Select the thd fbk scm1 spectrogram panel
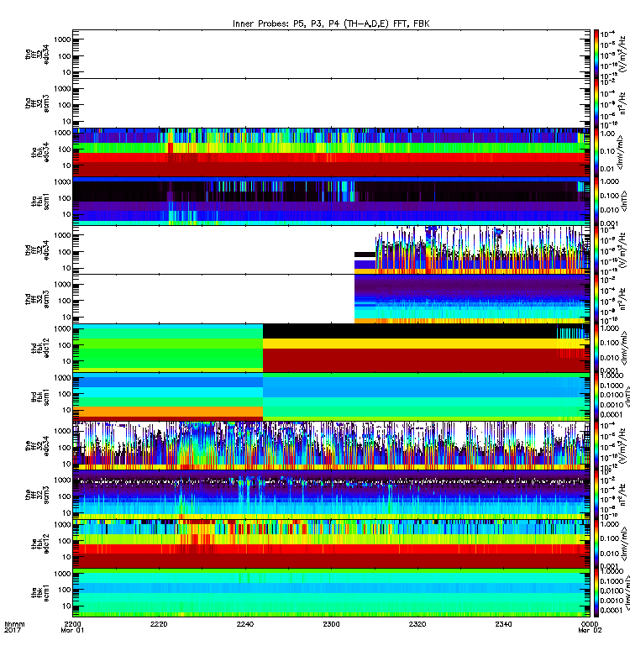The width and height of the screenshot is (630, 672). pos(331,396)
